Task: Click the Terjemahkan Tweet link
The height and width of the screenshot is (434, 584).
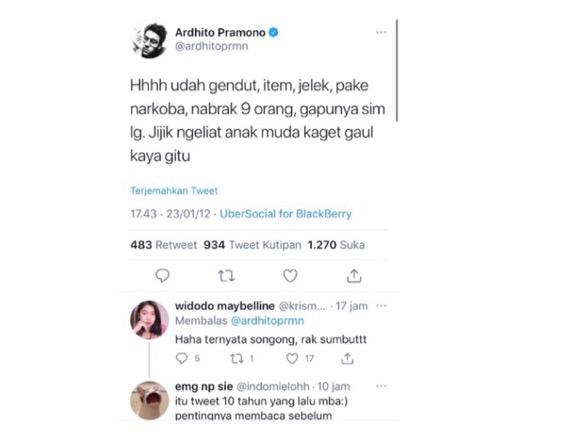Action: point(174,191)
